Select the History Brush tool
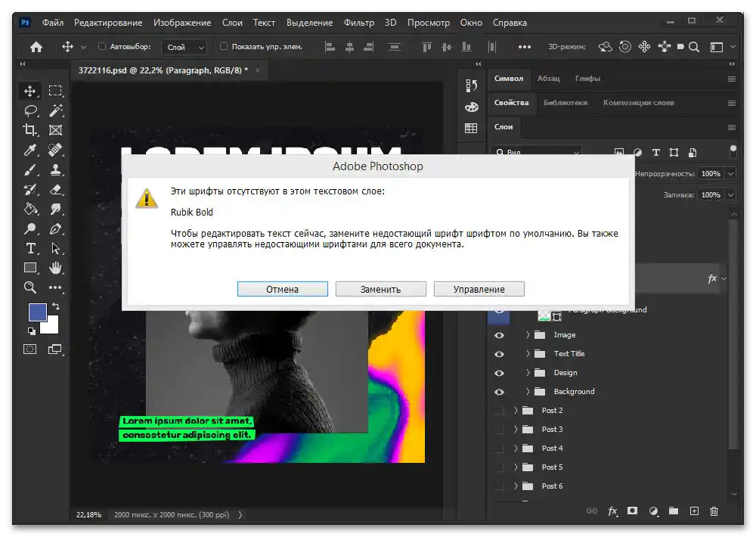This screenshot has width=756, height=537. 30,190
